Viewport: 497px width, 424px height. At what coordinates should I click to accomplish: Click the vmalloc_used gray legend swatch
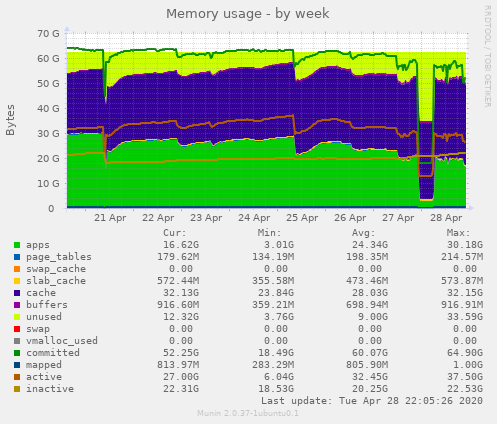[17, 341]
